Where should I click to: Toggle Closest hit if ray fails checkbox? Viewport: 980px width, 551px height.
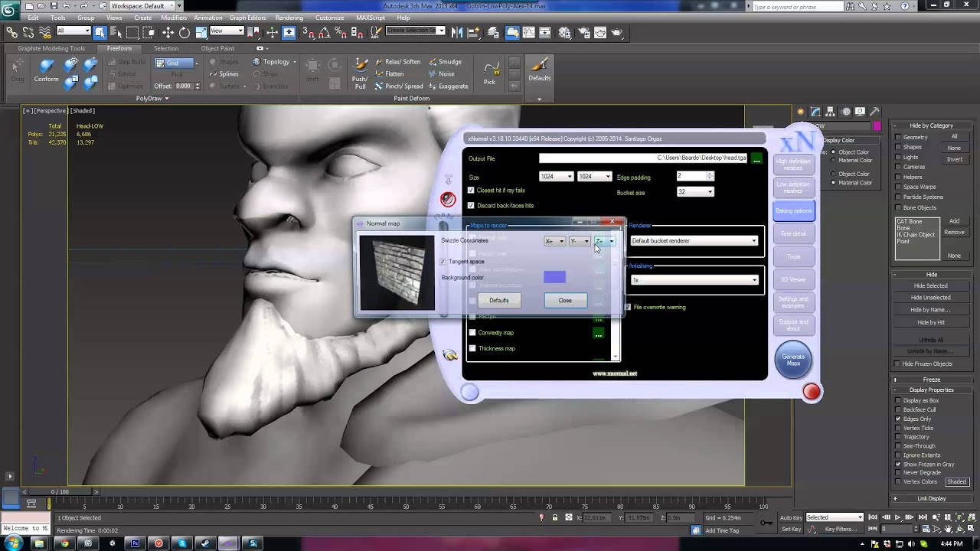point(471,191)
